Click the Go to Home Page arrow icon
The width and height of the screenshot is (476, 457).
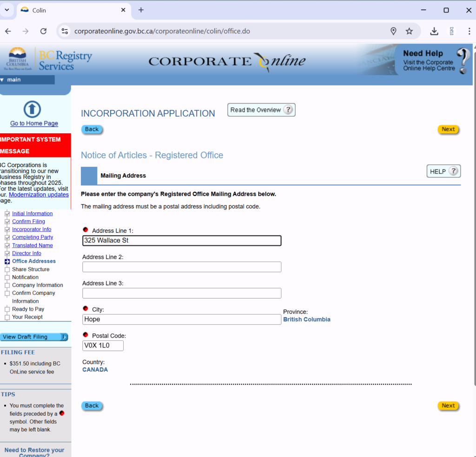[32, 110]
